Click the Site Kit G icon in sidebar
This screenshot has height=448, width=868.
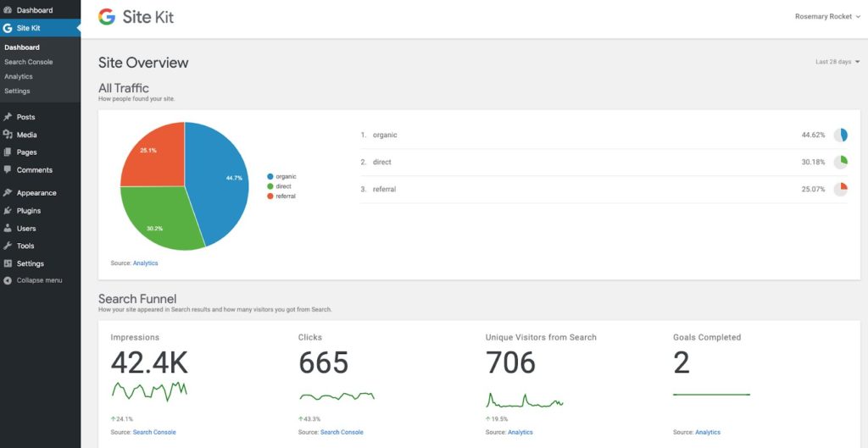click(7, 28)
